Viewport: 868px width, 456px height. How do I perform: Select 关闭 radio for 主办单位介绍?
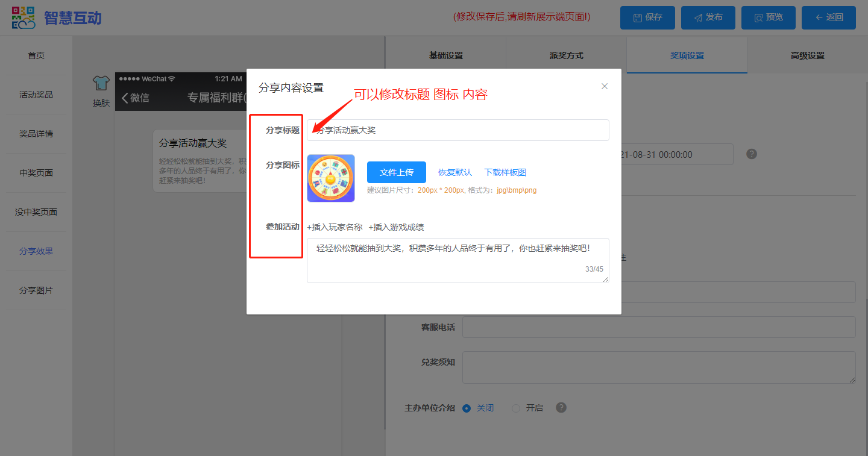(x=467, y=408)
